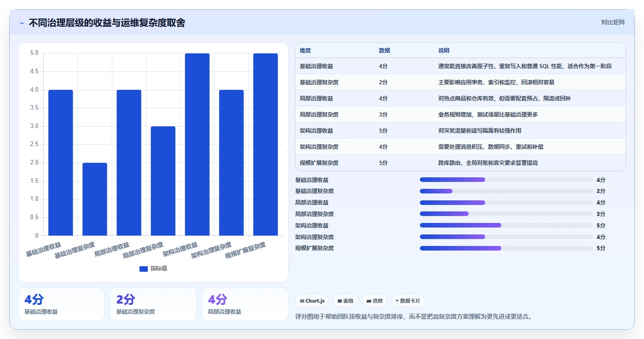Open the 4分 基础治理收益 data card
The height and width of the screenshot is (339, 644).
click(x=61, y=304)
